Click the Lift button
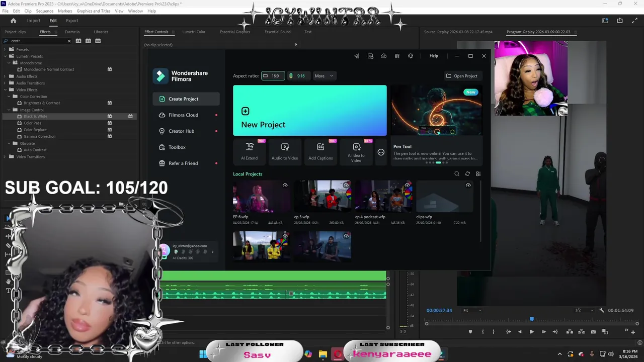Image resolution: width=644 pixels, height=362 pixels. [x=570, y=332]
